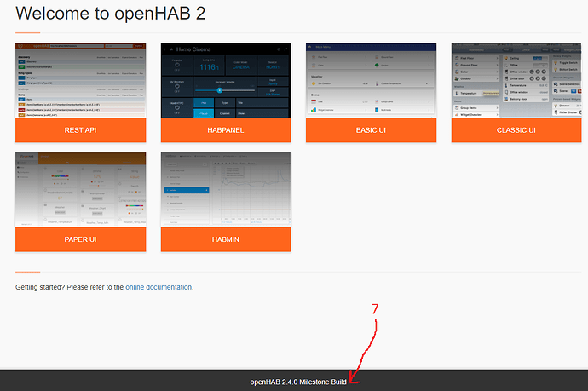The image size is (588, 391).
Task: Click the HABmin chart preview thumbnail
Action: click(x=226, y=190)
